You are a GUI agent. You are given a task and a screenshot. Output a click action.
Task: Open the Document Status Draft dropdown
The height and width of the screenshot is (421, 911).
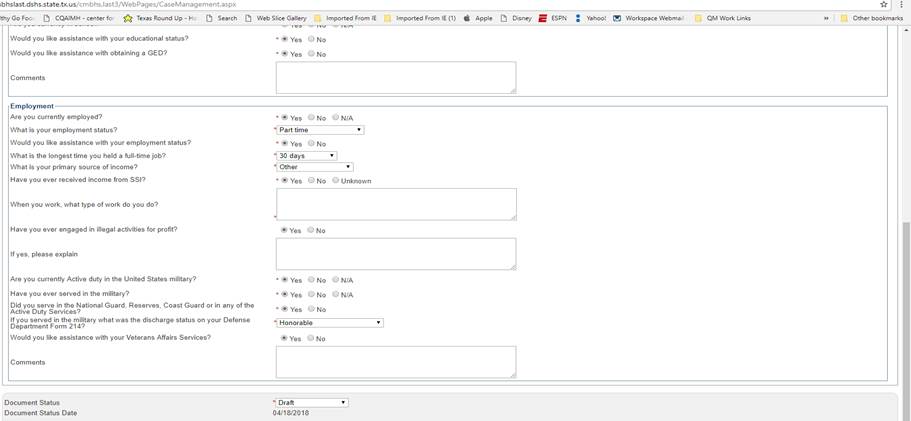[x=312, y=403]
